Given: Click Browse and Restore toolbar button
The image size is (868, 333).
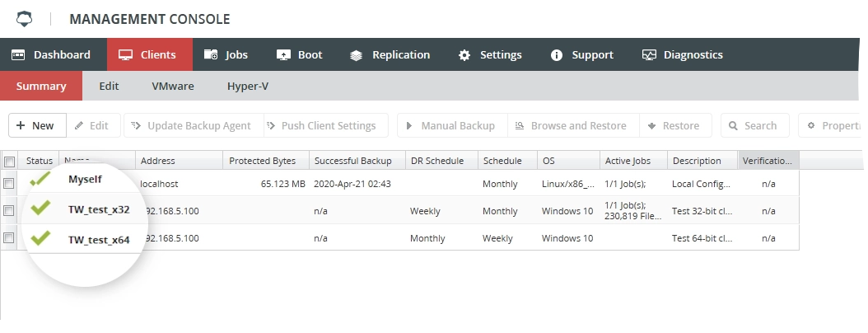Looking at the screenshot, I should point(573,126).
